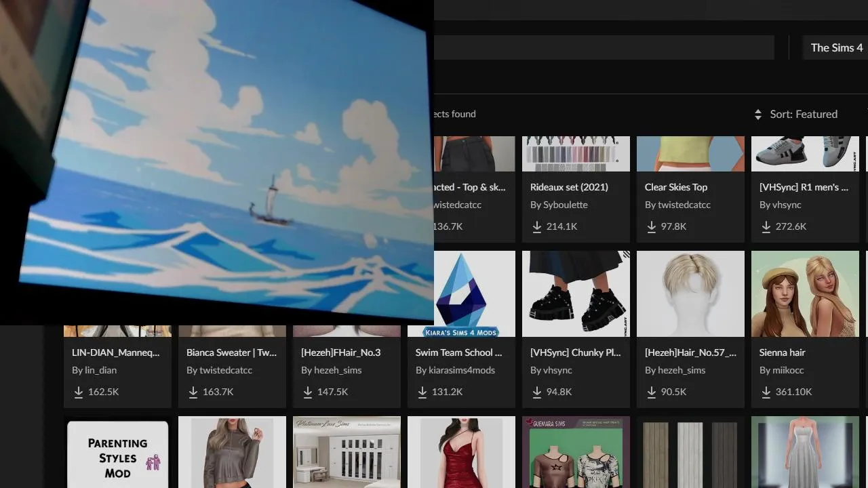Click download icon showing 163.7K
The image size is (868, 488).
click(193, 392)
